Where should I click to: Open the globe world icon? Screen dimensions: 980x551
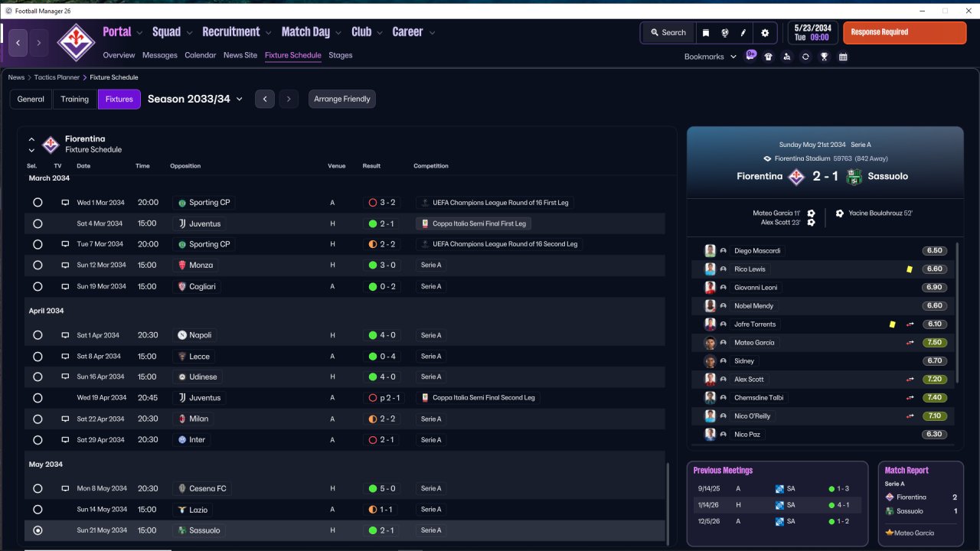[725, 33]
